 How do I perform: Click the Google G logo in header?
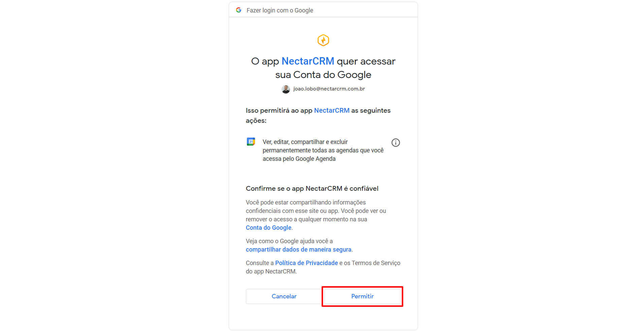click(x=238, y=10)
